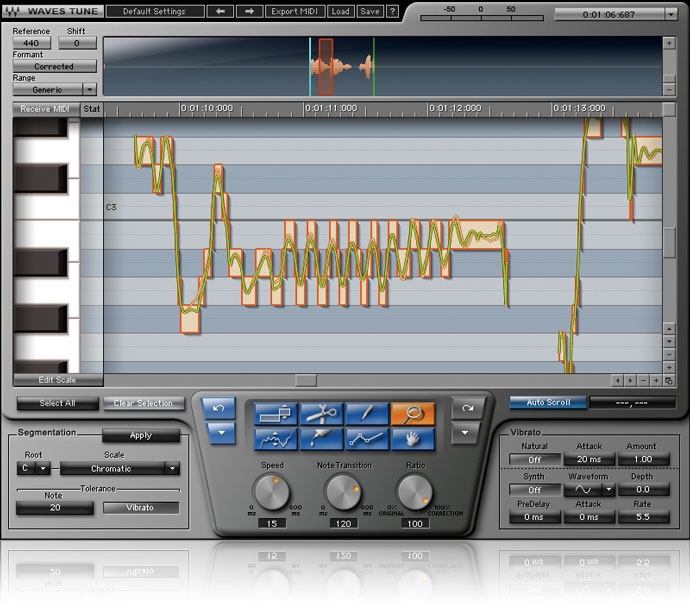Viewport: 690px width, 604px height.
Task: Toggle Natural vibrato Off button
Action: tap(534, 460)
